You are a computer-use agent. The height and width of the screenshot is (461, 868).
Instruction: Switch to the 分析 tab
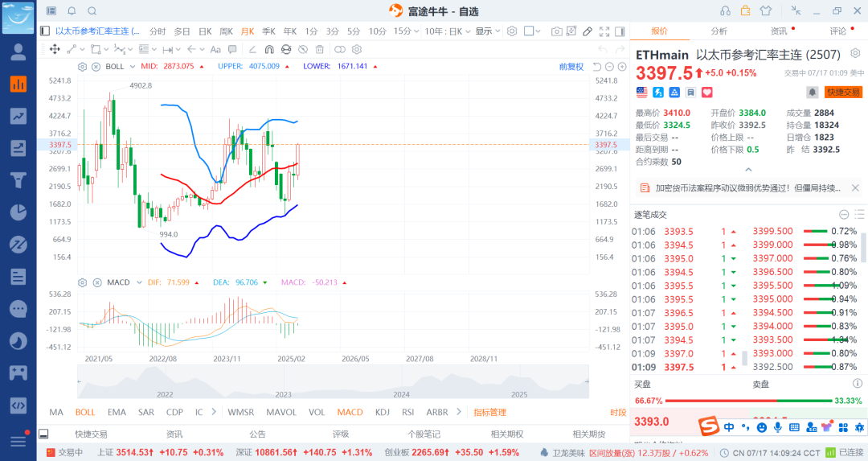(x=719, y=31)
